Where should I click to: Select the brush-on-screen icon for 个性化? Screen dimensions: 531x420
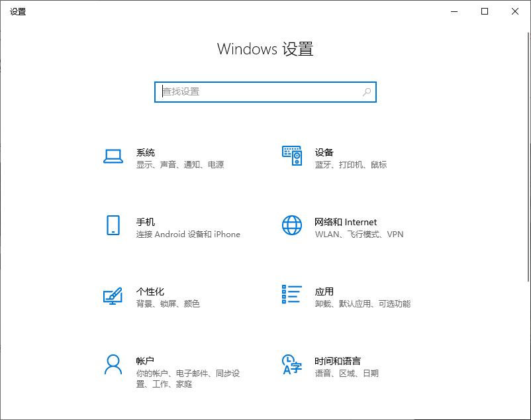click(x=113, y=297)
